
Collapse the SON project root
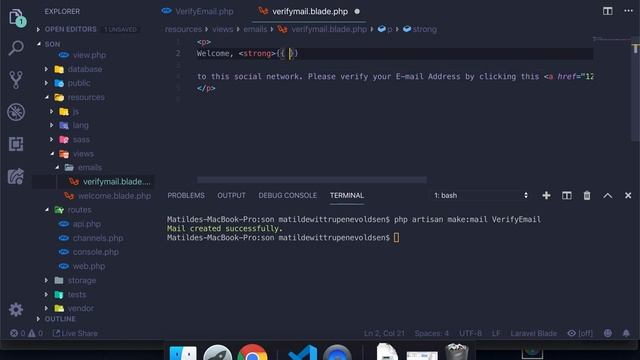click(39, 44)
